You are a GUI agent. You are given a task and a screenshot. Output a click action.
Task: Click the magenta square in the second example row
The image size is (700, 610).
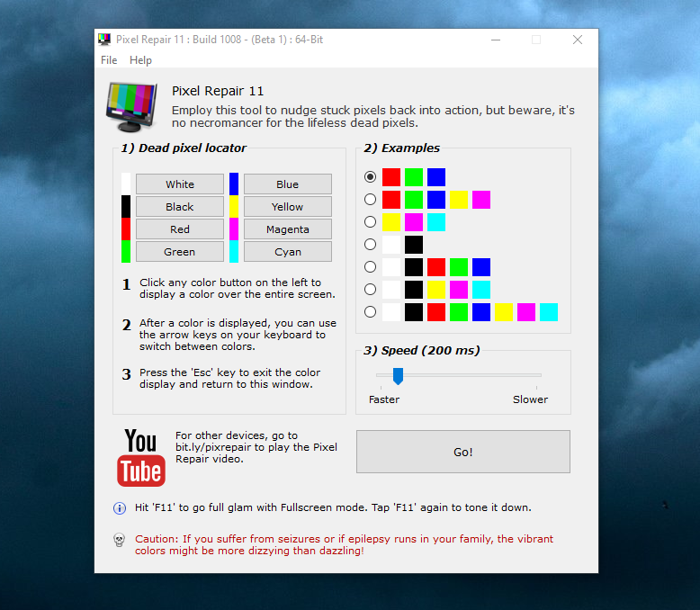(481, 200)
